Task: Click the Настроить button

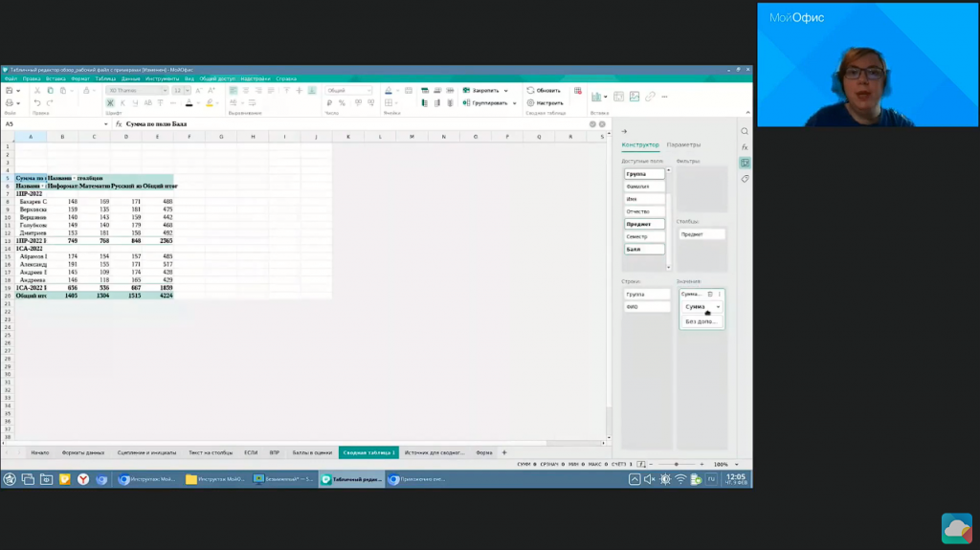Action: point(545,103)
